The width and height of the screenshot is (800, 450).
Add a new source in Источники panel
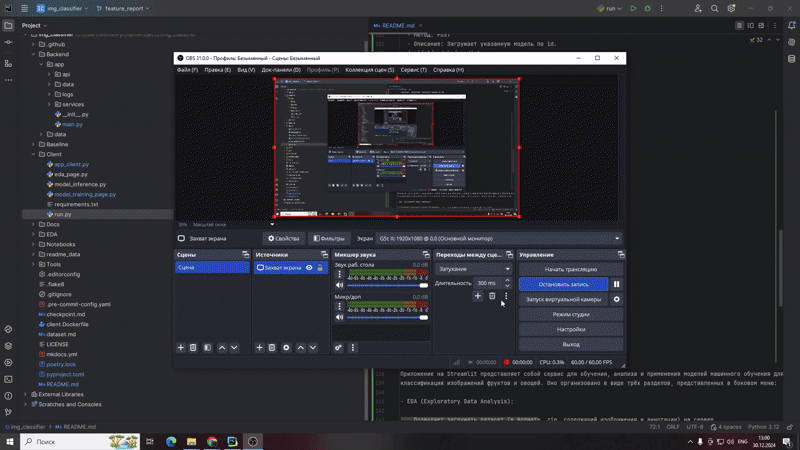coord(259,347)
